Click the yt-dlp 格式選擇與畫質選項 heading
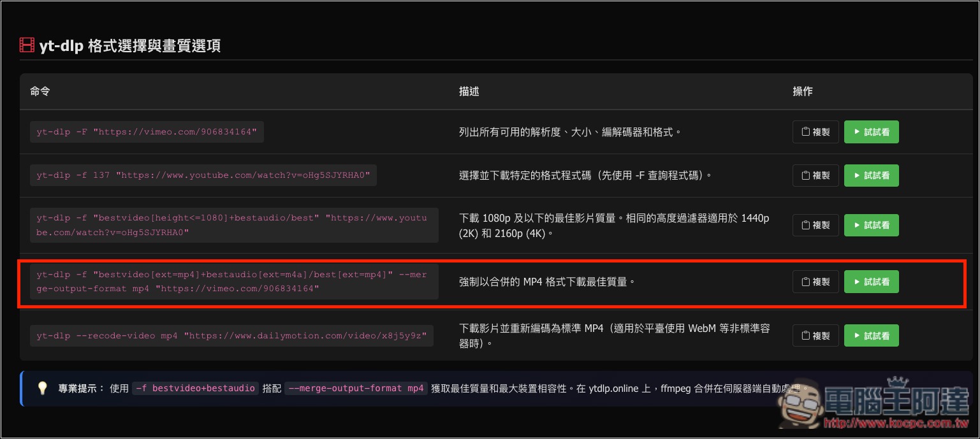This screenshot has height=439, width=980. (x=130, y=46)
